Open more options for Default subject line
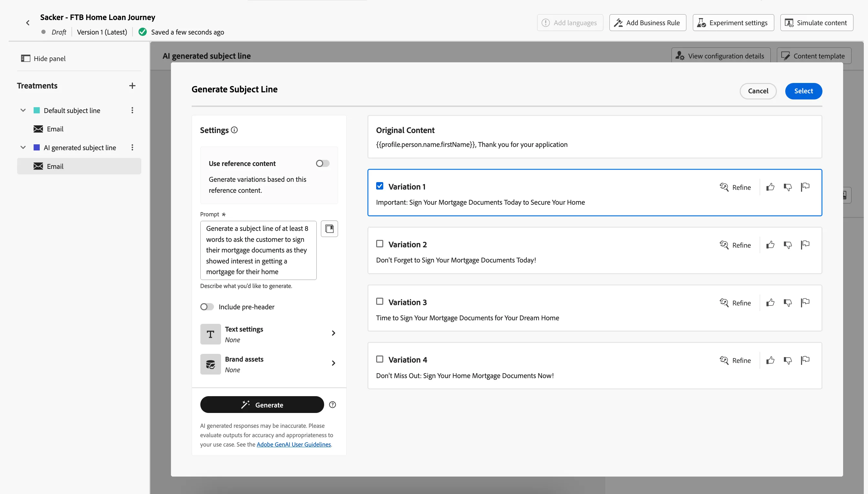 pyautogui.click(x=132, y=110)
